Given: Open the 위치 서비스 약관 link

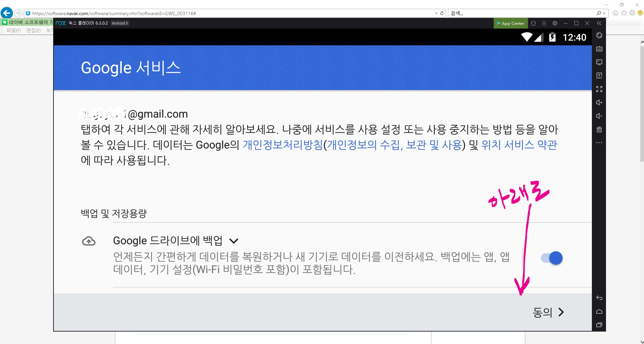Looking at the screenshot, I should pos(519,145).
